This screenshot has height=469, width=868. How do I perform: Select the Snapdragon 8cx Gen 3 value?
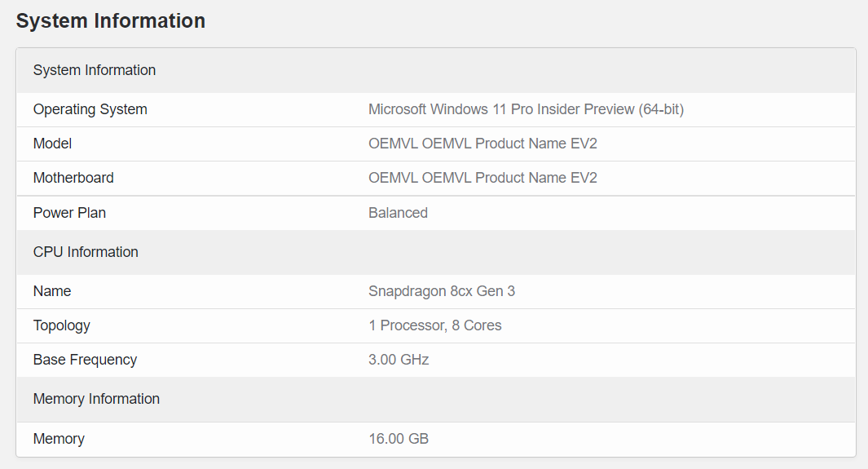click(442, 291)
